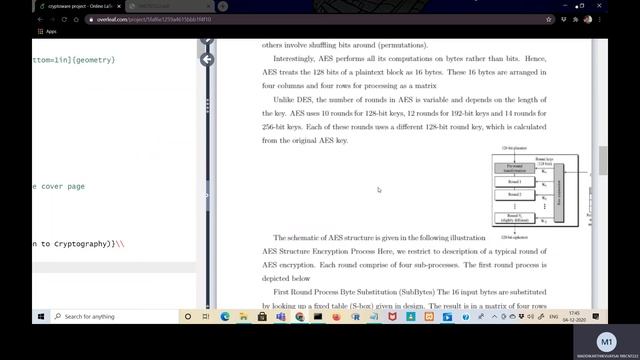Click the PDF preview vertical scrollbar thumb

[603, 160]
